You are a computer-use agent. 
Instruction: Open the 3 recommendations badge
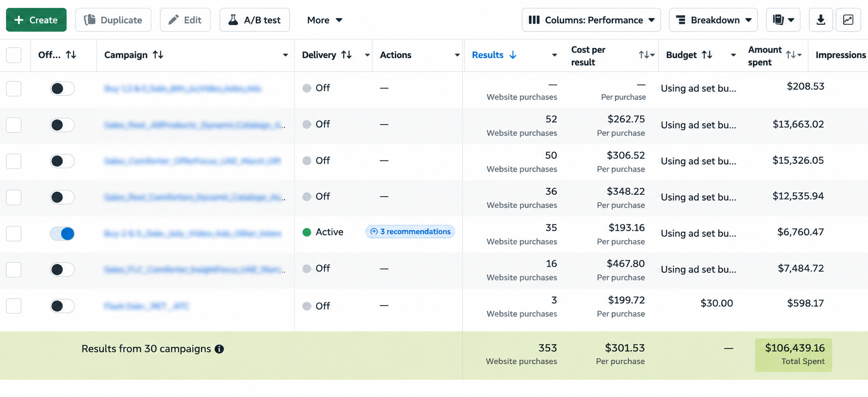point(410,231)
